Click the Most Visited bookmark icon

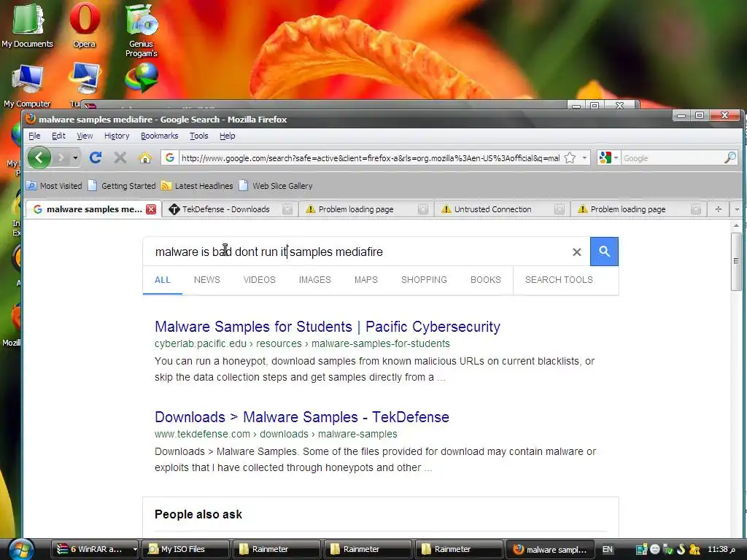click(x=31, y=186)
